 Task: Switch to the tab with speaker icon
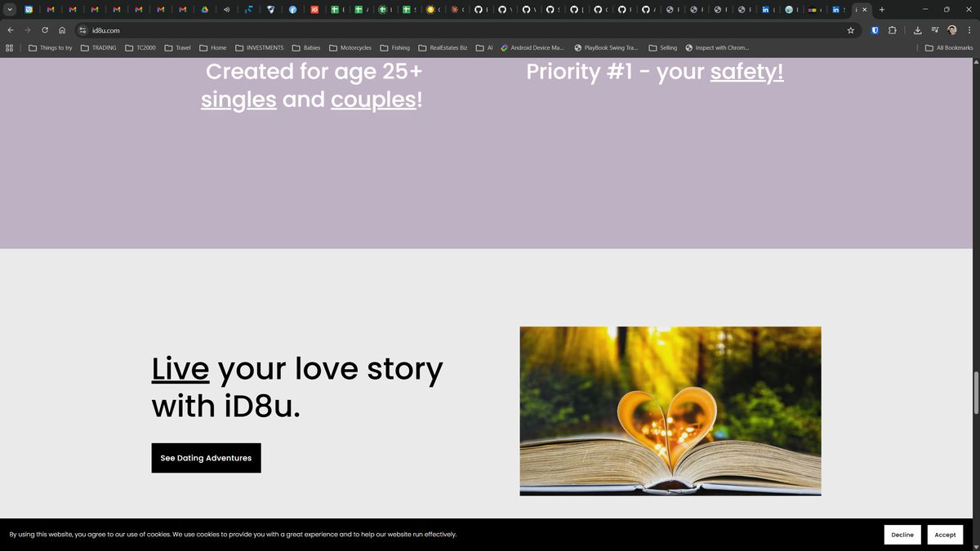[227, 10]
